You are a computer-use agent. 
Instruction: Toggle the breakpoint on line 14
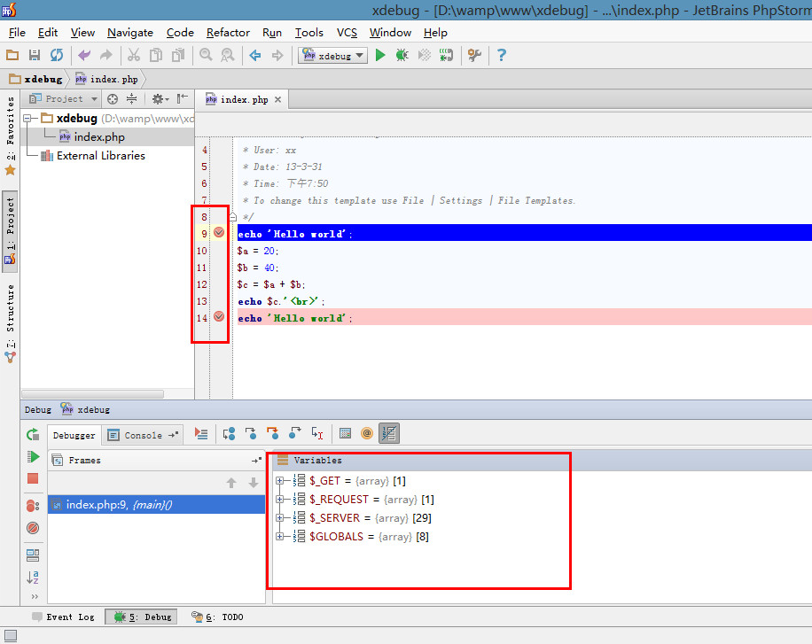[219, 316]
